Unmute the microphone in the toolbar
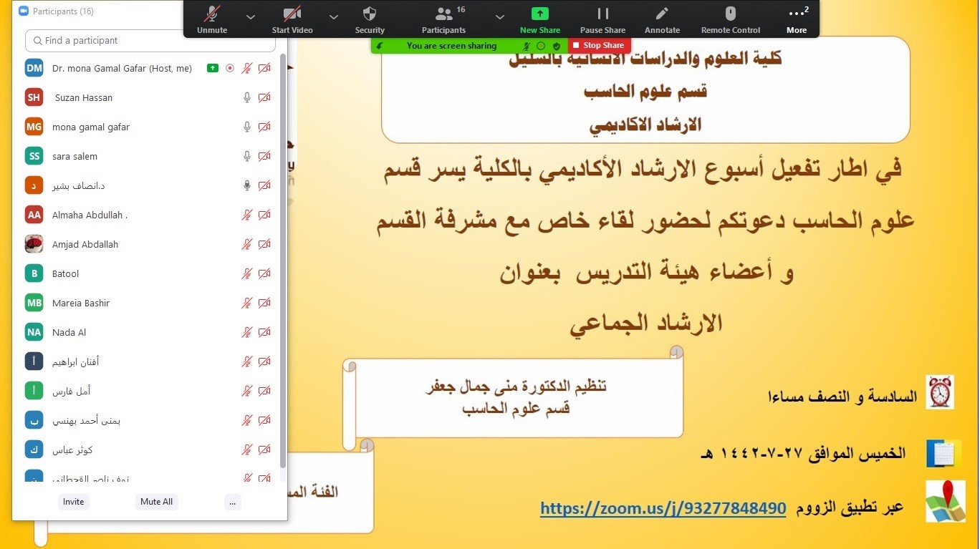Screen dimensions: 980x549 tap(212, 14)
